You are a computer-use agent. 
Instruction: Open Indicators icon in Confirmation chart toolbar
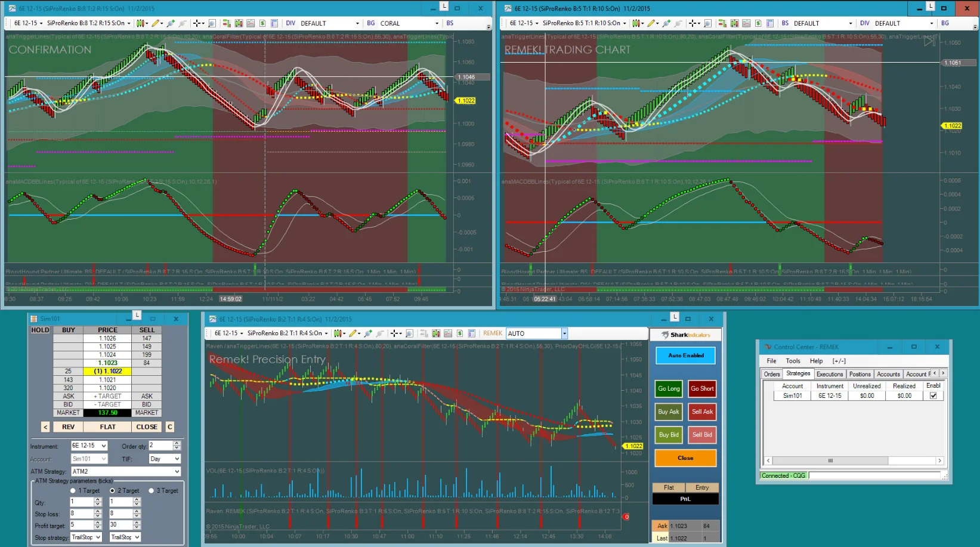coord(251,23)
